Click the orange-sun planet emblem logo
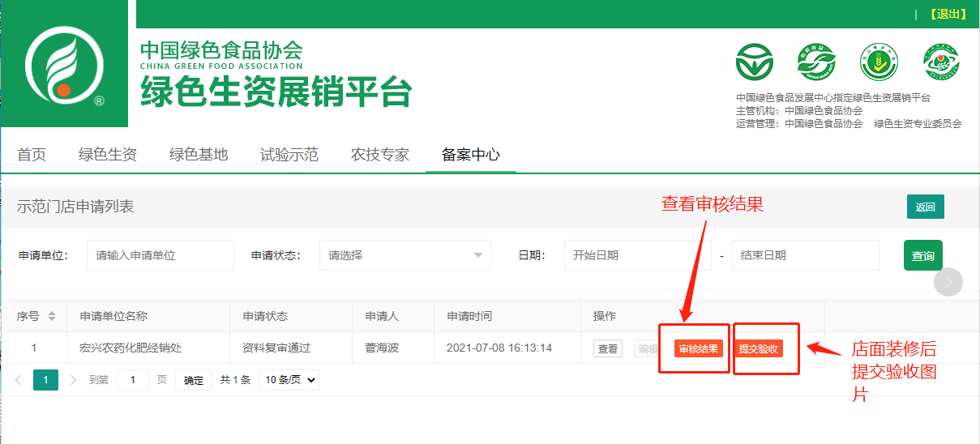Screen dimensions: 980x444 (x=941, y=62)
